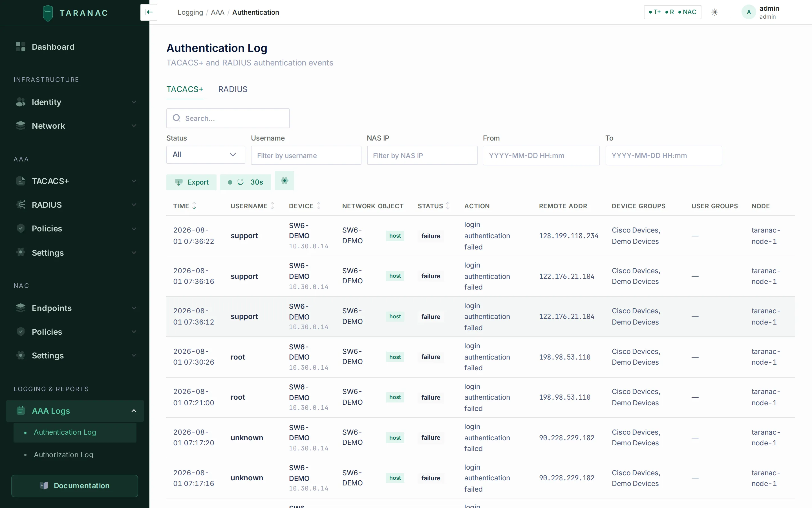Toggle 30s auto-refresh button
Viewport: 812px width, 508px height.
(245, 182)
